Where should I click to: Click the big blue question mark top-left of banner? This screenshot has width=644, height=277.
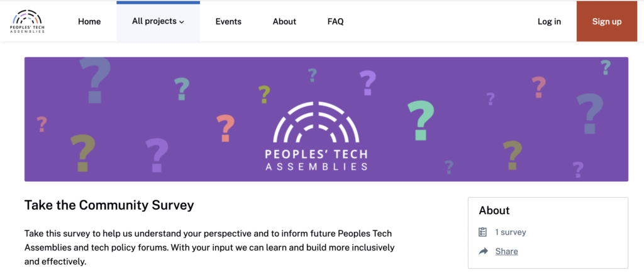96,80
